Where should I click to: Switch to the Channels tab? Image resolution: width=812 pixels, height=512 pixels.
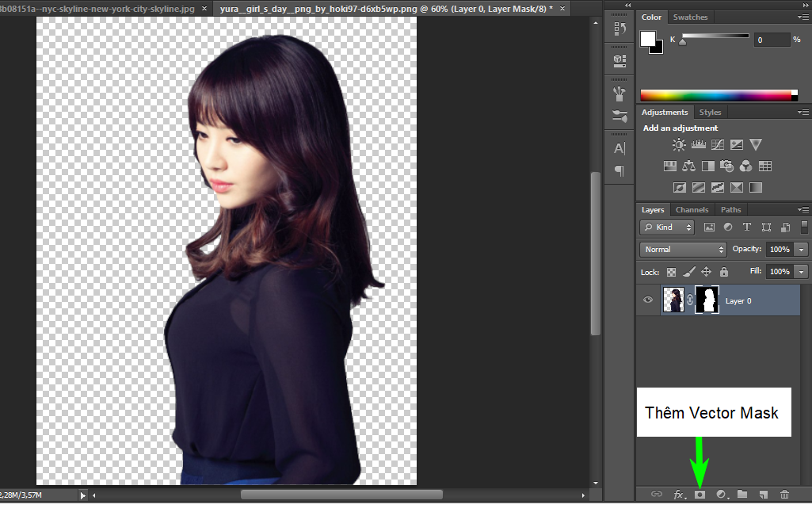tap(692, 210)
